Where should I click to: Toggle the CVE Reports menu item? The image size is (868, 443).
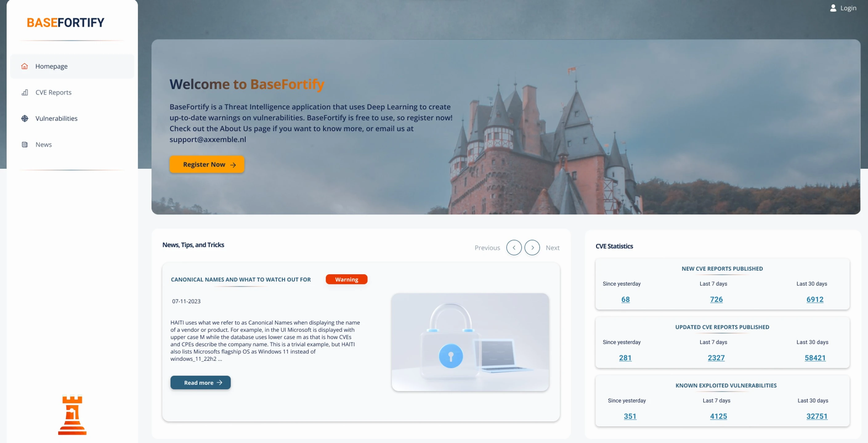coord(53,92)
